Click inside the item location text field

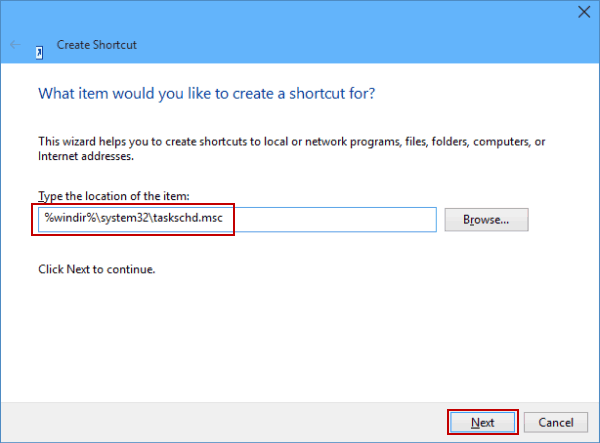tap(300, 219)
